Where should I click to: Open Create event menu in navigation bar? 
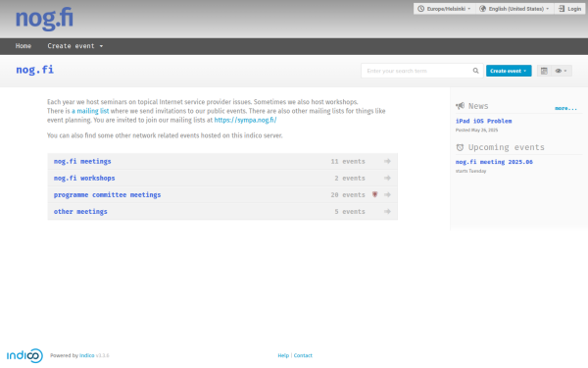(75, 46)
